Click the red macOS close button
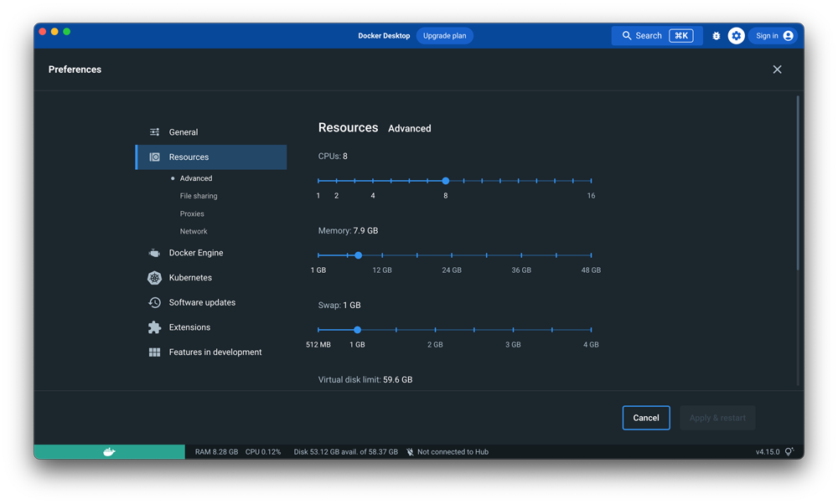838x504 pixels. coord(43,32)
